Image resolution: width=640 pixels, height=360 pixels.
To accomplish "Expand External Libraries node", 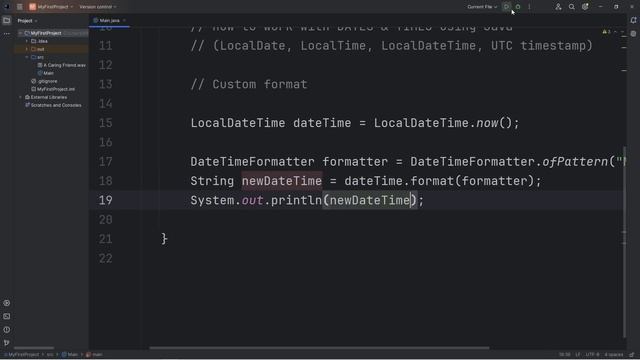I will pos(20,97).
